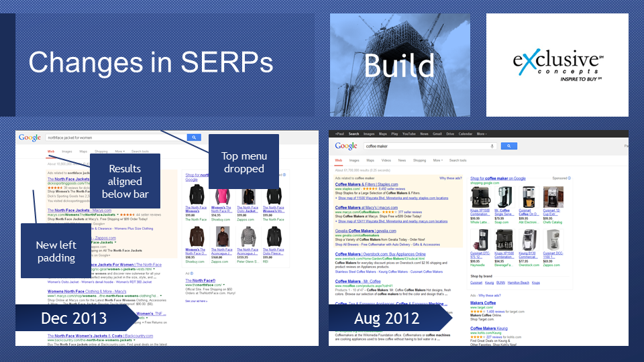644x362 pixels.
Task: Click Hamilton Beach in Shop by brand
Action: click(519, 282)
